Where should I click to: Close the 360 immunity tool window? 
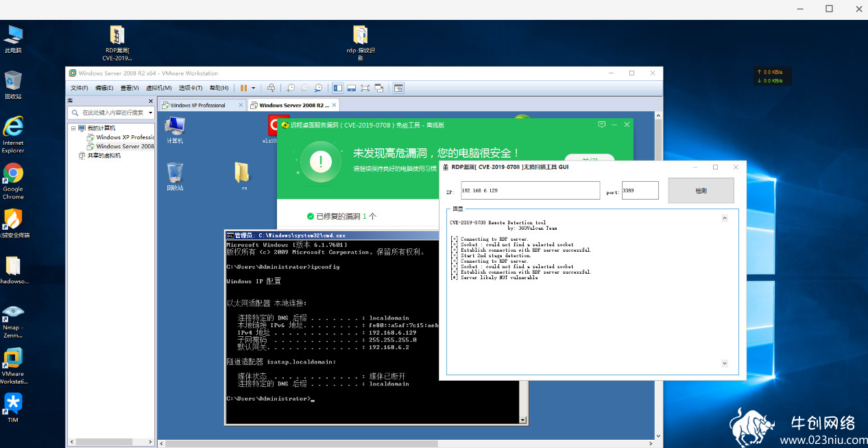(626, 125)
